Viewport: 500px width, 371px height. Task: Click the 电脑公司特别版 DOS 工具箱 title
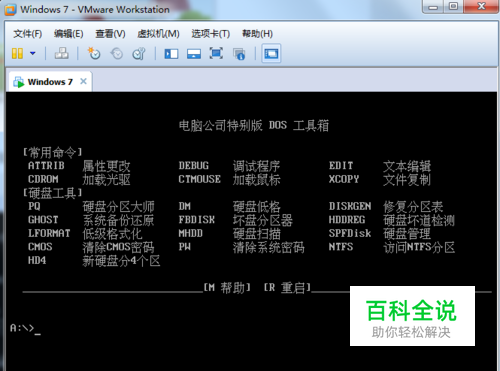tap(254, 126)
